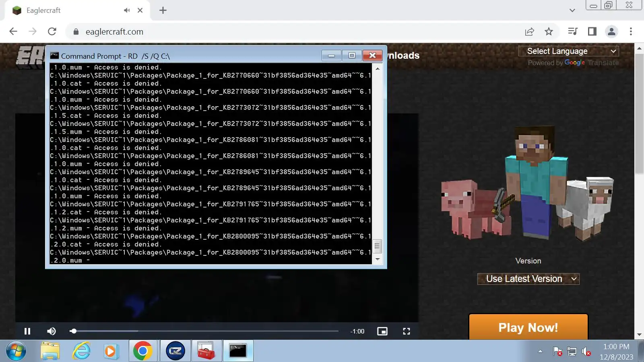Screen dimensions: 644x362
Task: Click the page scrollbar up arrow
Action: point(639,48)
